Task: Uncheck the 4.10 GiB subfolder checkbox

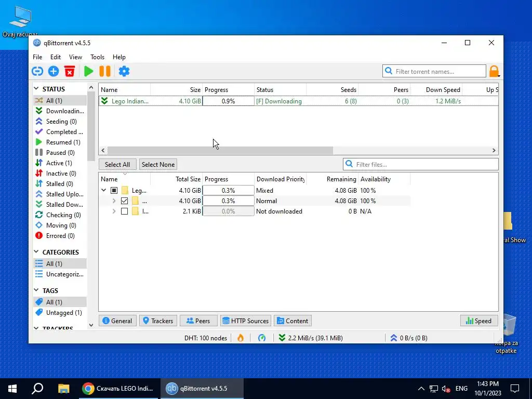Action: pyautogui.click(x=125, y=201)
